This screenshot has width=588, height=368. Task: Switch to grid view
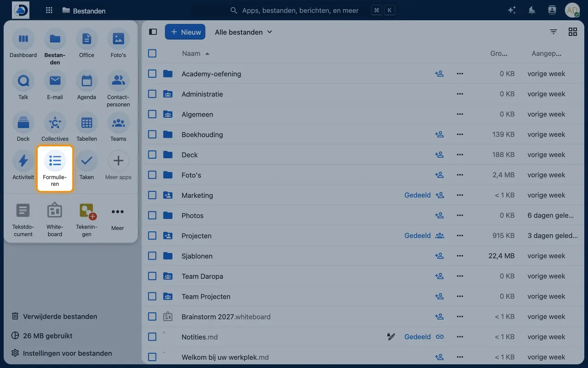(x=573, y=32)
